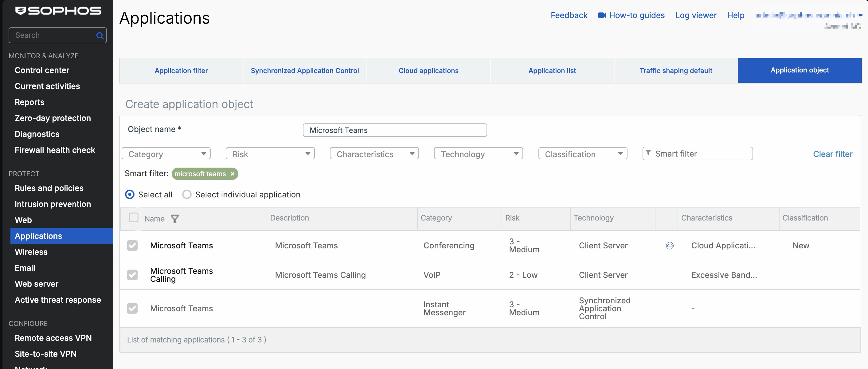Viewport: 868px width, 369px height.
Task: Open Email in sidebar
Action: [25, 268]
